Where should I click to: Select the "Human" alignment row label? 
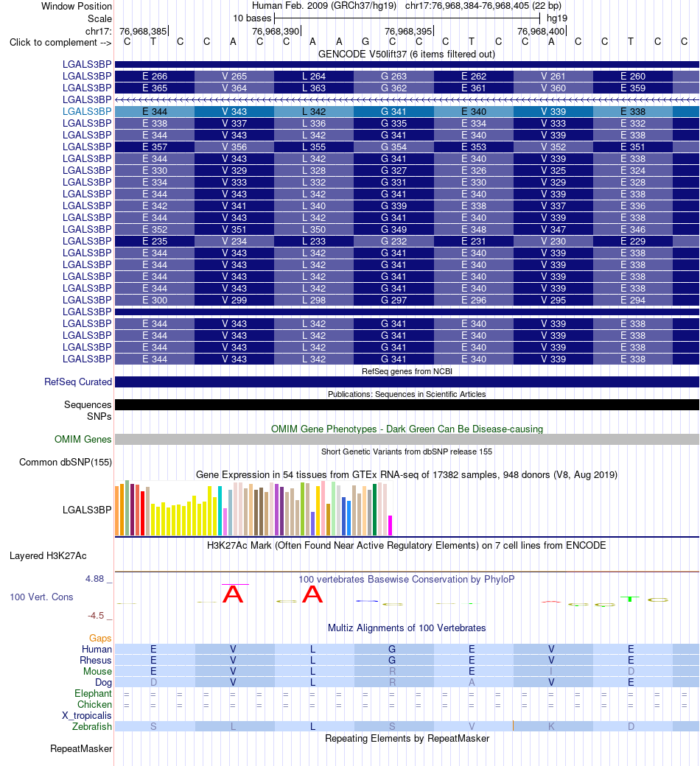[x=97, y=649]
